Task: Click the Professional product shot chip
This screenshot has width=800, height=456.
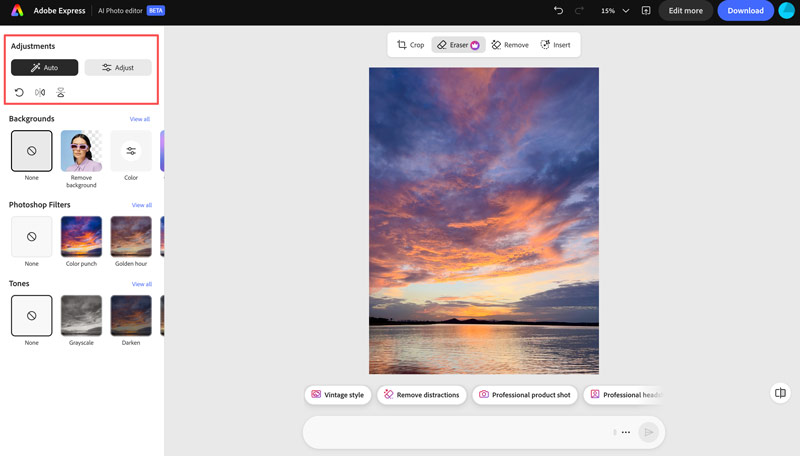Action: [x=524, y=395]
